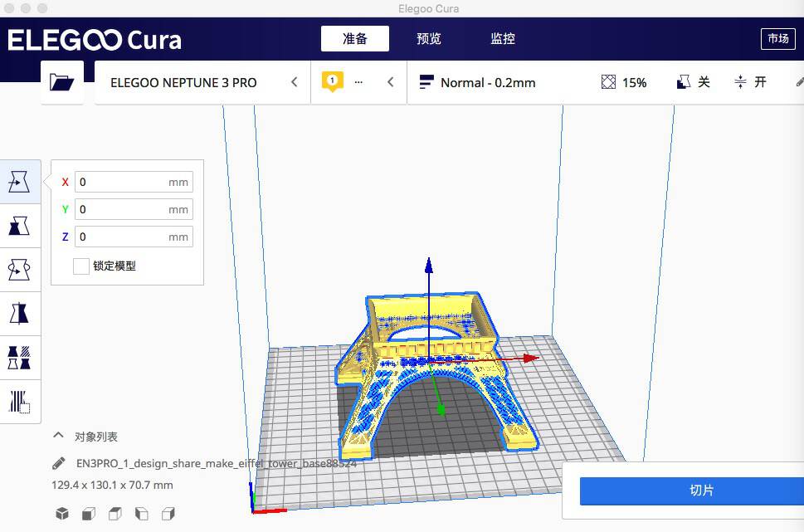Switch to the 监控 tab

pyautogui.click(x=503, y=38)
